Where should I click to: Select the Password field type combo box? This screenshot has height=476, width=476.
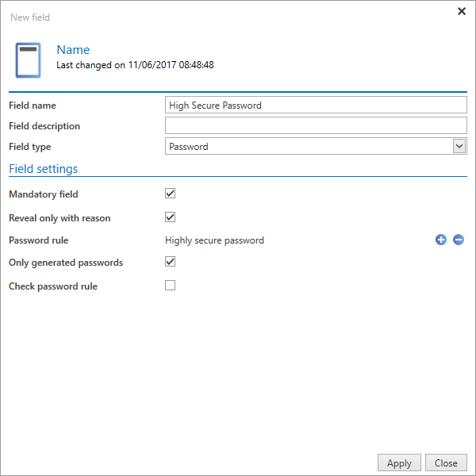click(316, 146)
